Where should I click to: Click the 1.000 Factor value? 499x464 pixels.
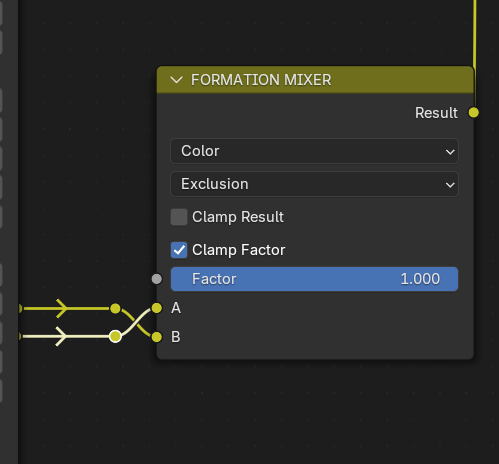click(x=420, y=279)
